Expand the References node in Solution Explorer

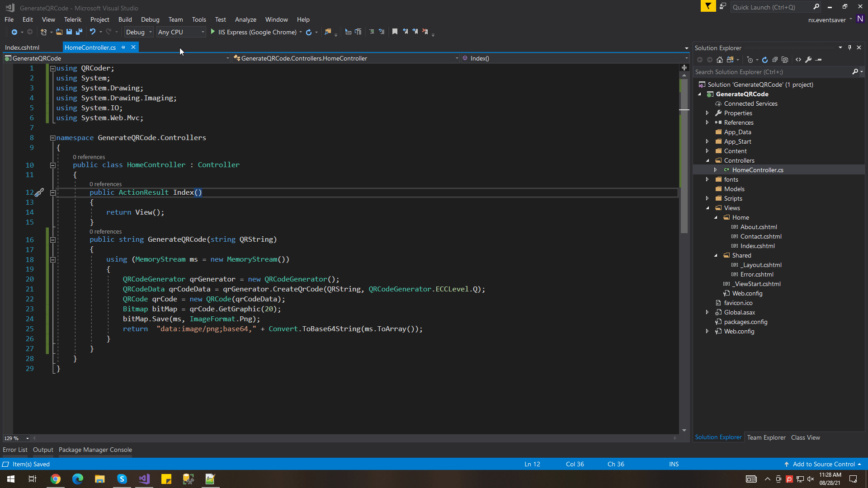pyautogui.click(x=708, y=122)
